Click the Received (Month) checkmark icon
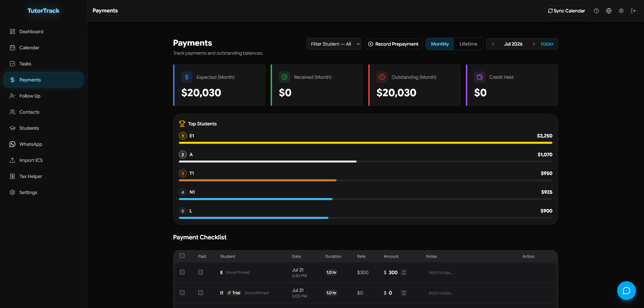Screen dimensions: 644x308 [284, 77]
